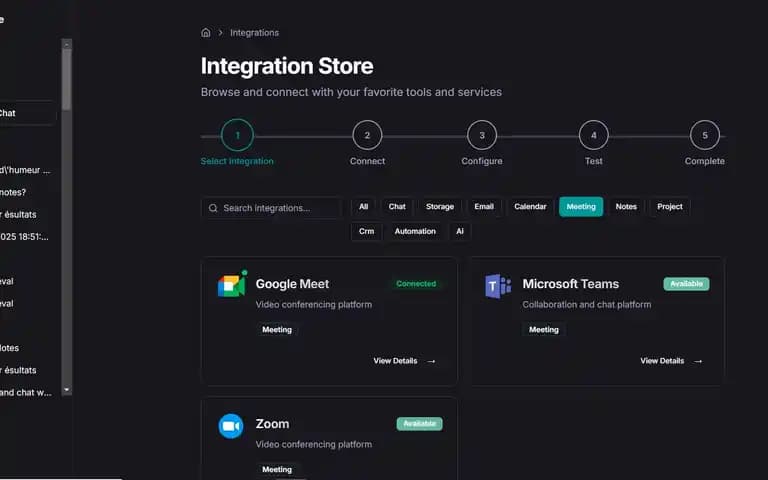This screenshot has width=768, height=480.
Task: Click the Integration Store heading
Action: (x=287, y=66)
